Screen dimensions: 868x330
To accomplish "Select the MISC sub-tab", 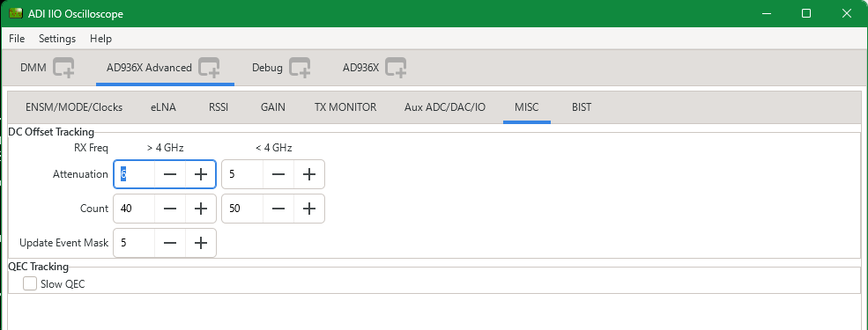I will point(526,107).
